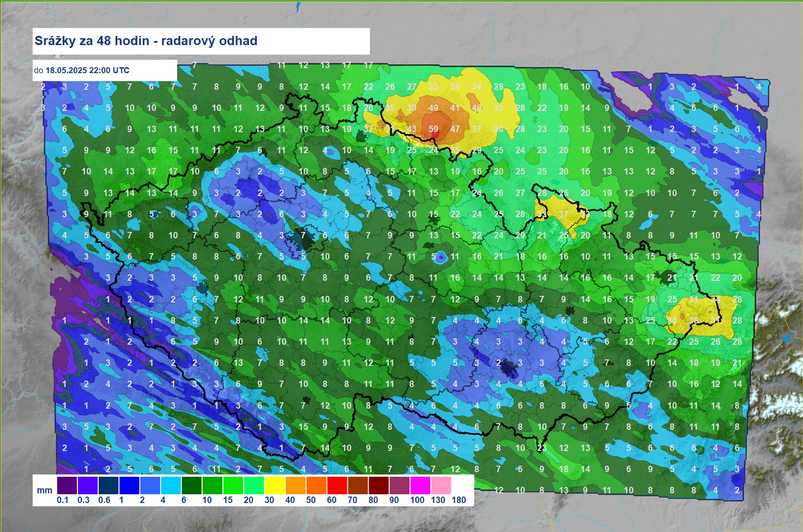Click the yellow swatch in the legend

coord(274,486)
